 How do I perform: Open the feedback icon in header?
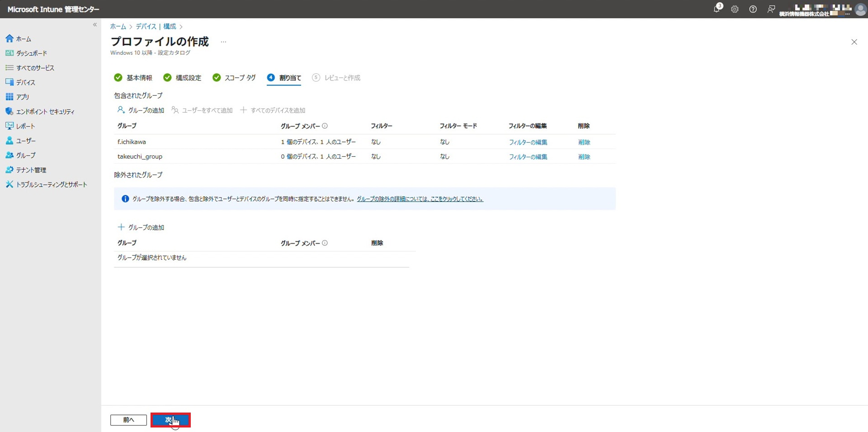[x=771, y=9]
